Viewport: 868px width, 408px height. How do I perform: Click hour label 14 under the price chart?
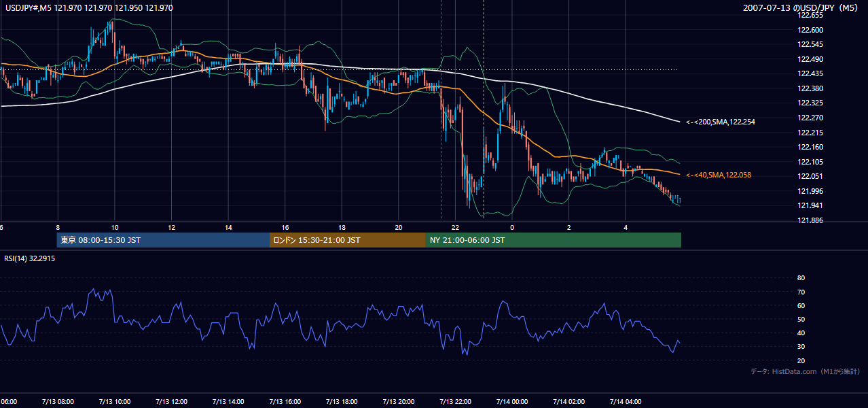[228, 228]
